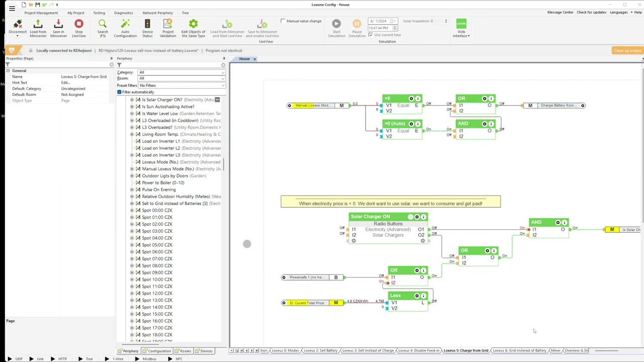The height and width of the screenshot is (362, 644).
Task: Switch to Network Periphery ribbon tab
Action: pos(157,13)
